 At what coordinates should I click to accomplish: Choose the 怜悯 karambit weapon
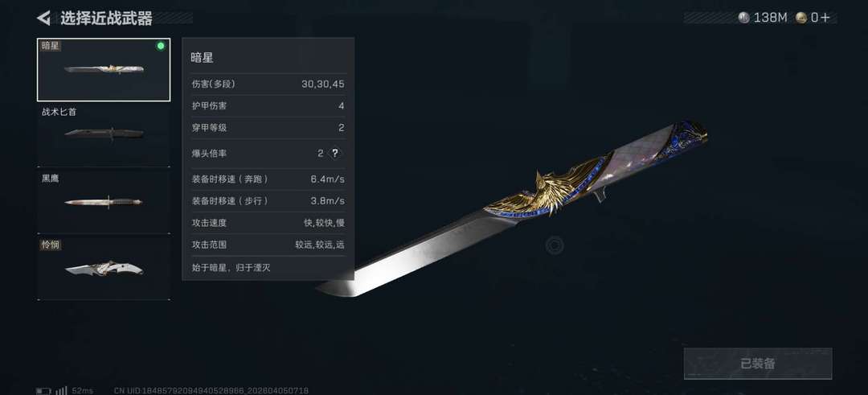tap(104, 268)
